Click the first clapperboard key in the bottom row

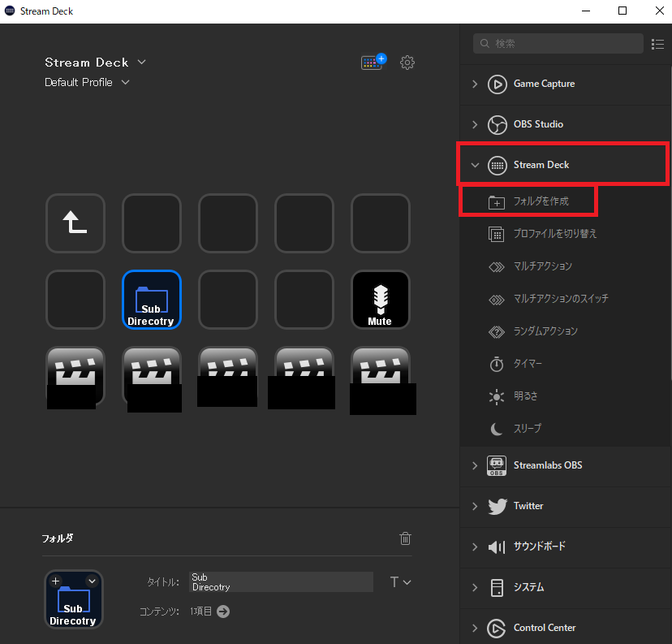[75, 376]
